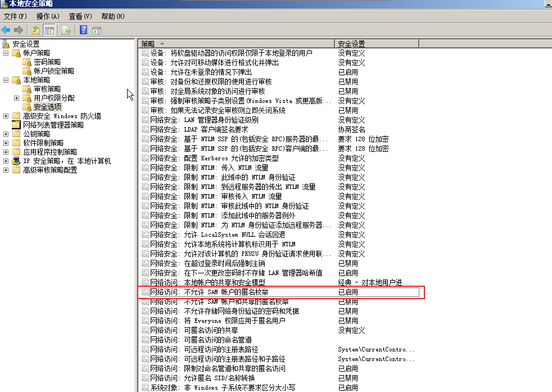Click policy icon for 网络访问: 可匿名访问的命名管道
Screen dimensions: 552x392
click(x=145, y=340)
